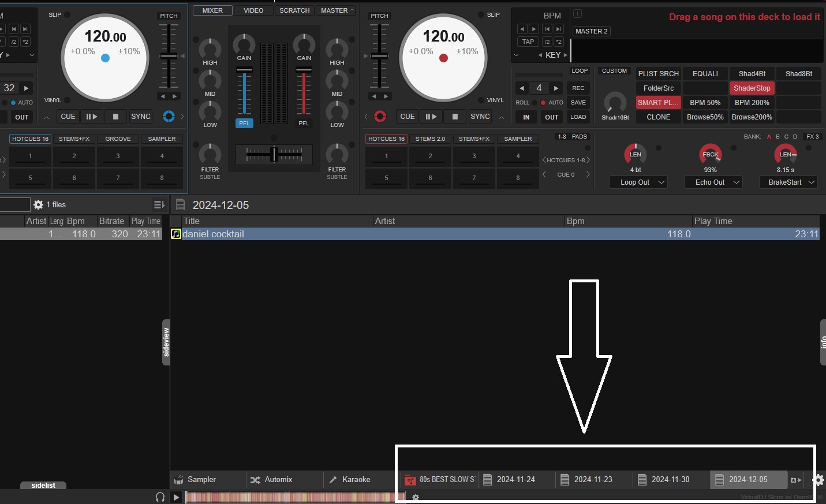
Task: Click the left deck pitch fader
Action: [x=169, y=56]
